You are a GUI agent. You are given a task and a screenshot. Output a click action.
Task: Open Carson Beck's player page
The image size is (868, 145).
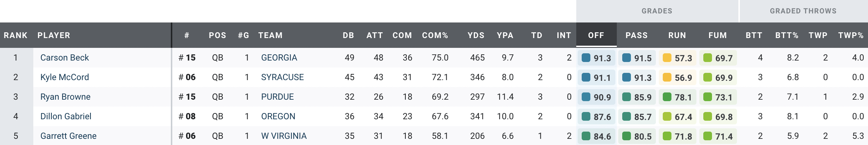coord(64,58)
